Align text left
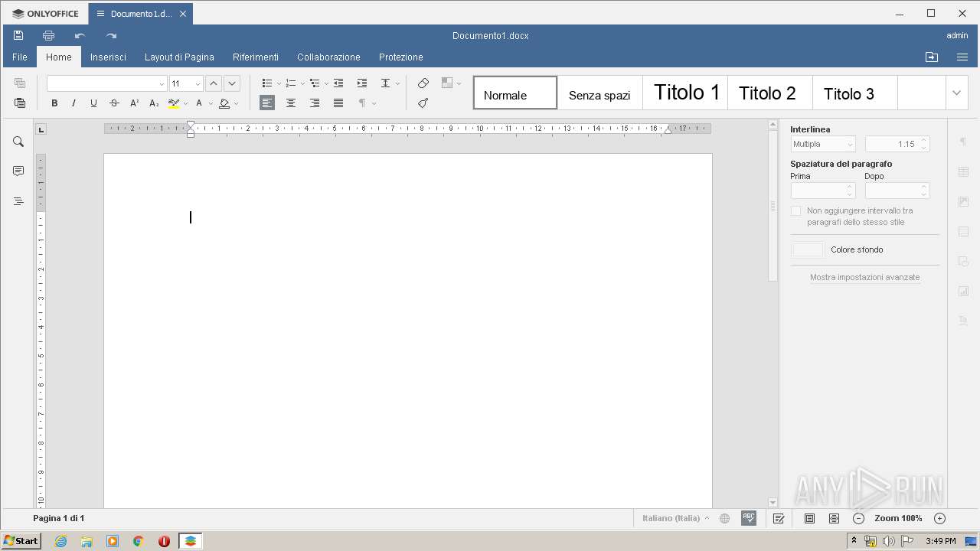This screenshot has width=980, height=551. click(267, 103)
